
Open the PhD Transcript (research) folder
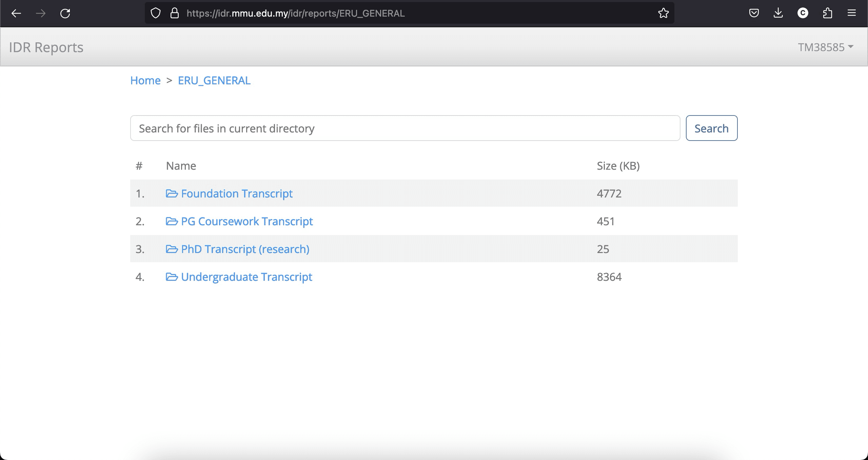coord(245,249)
